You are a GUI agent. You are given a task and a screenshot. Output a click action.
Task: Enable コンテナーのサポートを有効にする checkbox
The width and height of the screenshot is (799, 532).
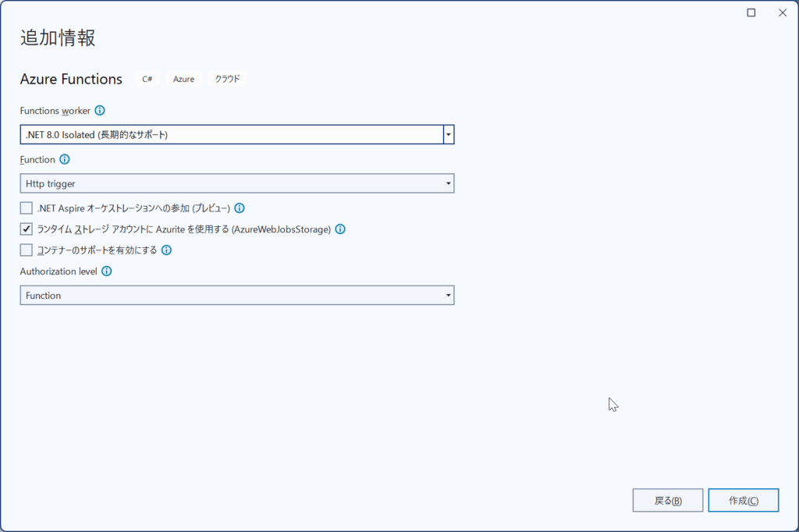26,250
